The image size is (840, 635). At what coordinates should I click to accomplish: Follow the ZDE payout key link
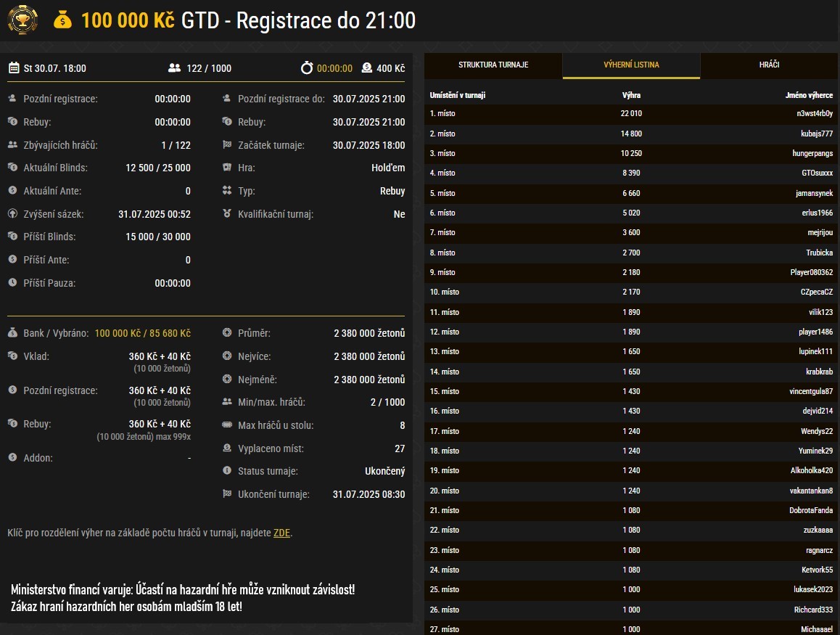pos(281,533)
